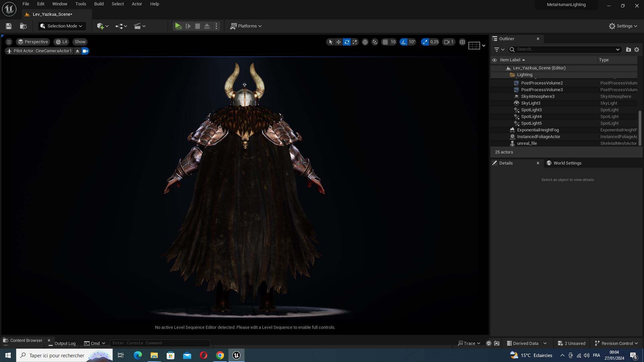Viewport: 644px width, 362px height.
Task: Click the Enter Console Command field
Action: click(x=160, y=343)
